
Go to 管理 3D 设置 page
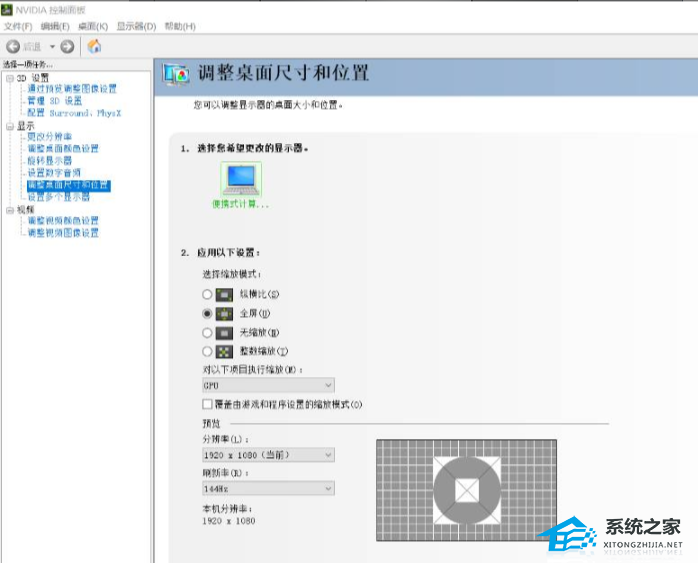pos(54,101)
